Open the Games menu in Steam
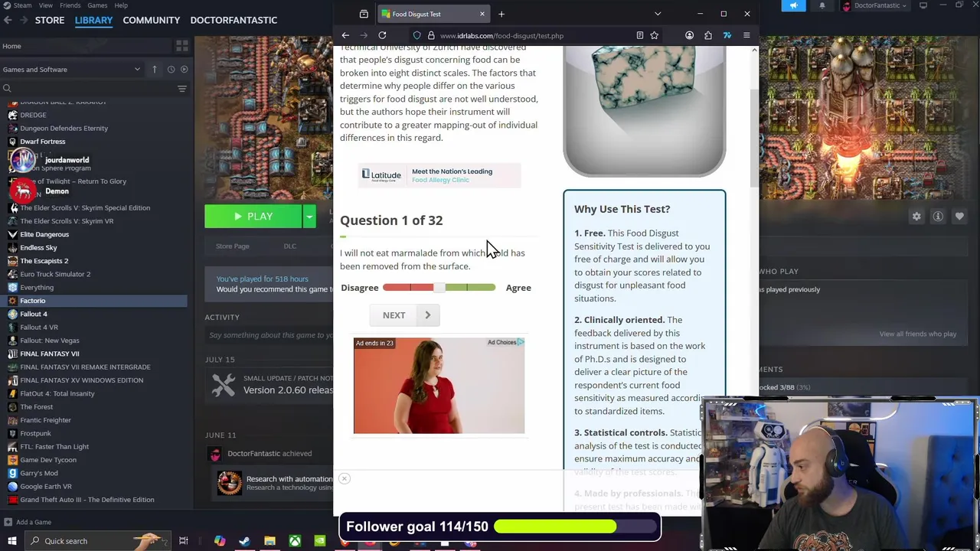Screen dimensions: 980x551 coord(97,5)
